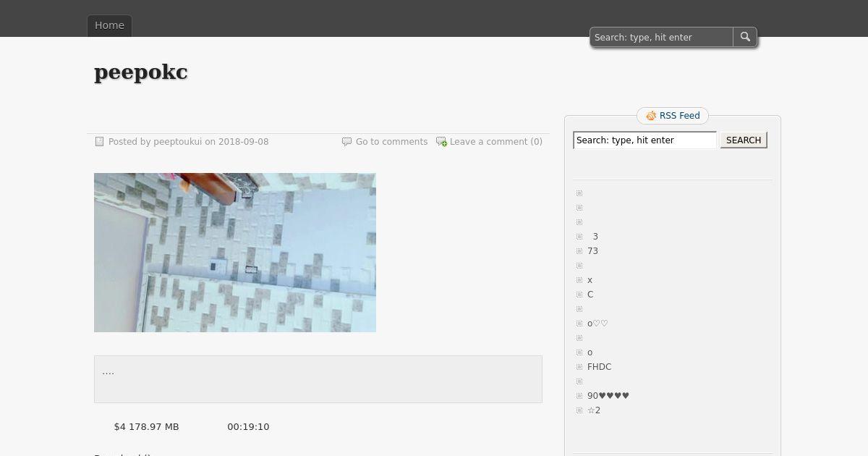
Task: Follow the Go to comments link
Action: tap(391, 142)
